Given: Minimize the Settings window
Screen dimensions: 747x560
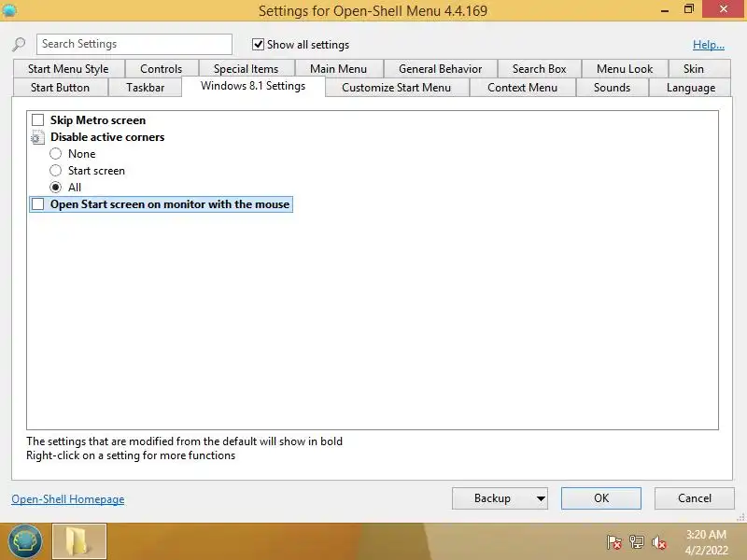Looking at the screenshot, I should click(x=665, y=10).
